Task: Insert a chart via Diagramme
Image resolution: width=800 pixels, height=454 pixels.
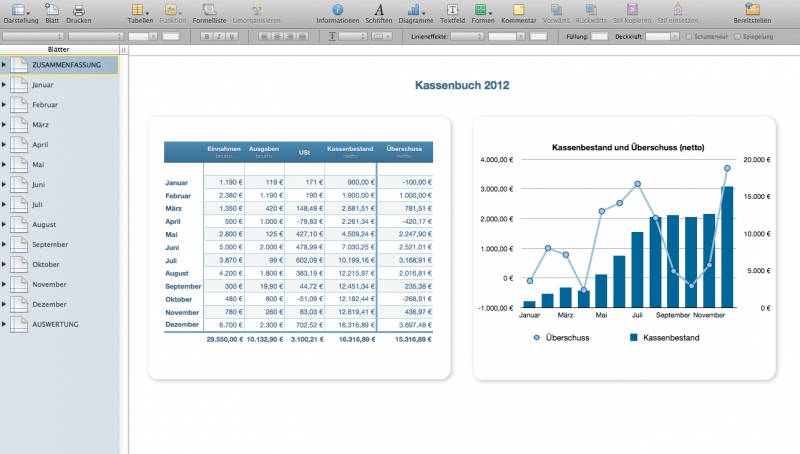Action: click(x=415, y=10)
